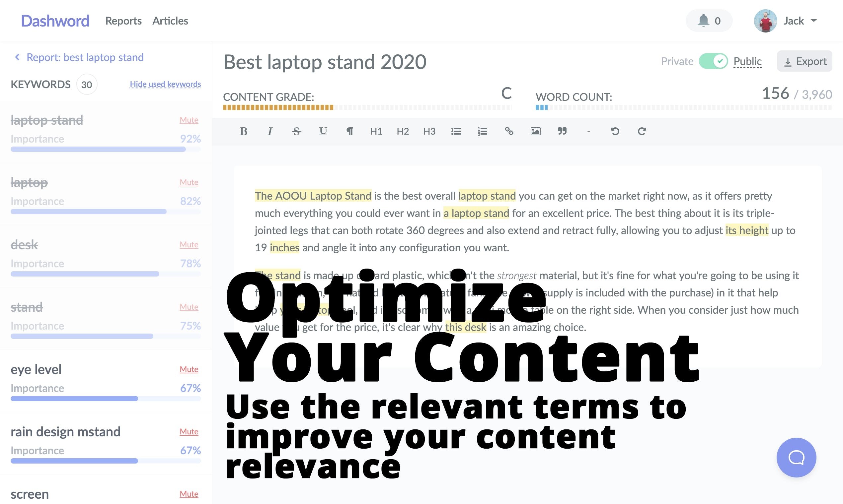The image size is (843, 504).
Task: Click the eye level importance bar
Action: (x=106, y=399)
